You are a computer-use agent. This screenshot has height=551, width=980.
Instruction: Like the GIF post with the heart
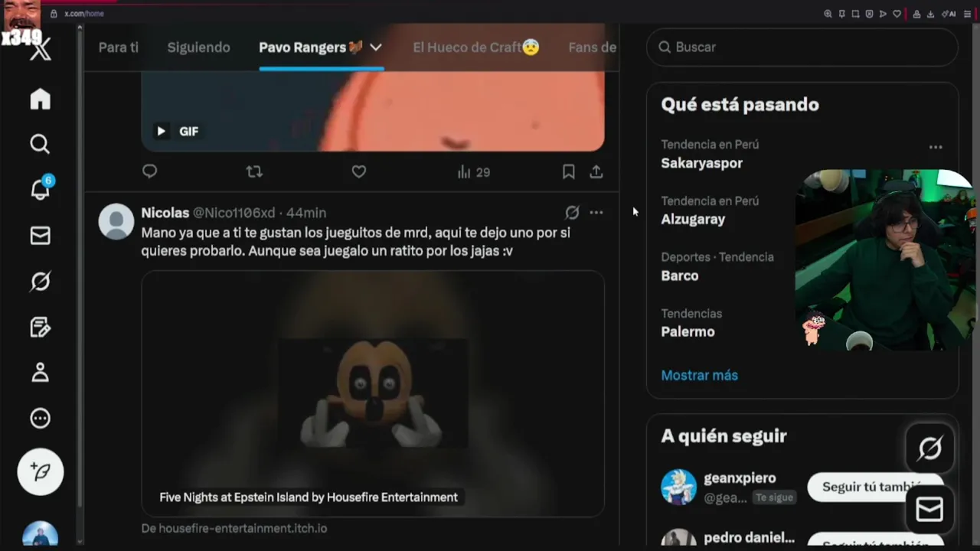(x=358, y=171)
